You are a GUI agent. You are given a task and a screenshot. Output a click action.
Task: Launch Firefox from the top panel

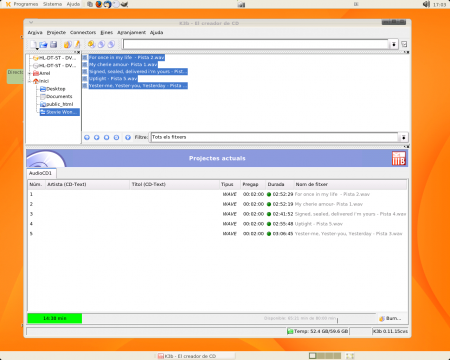click(99, 4)
